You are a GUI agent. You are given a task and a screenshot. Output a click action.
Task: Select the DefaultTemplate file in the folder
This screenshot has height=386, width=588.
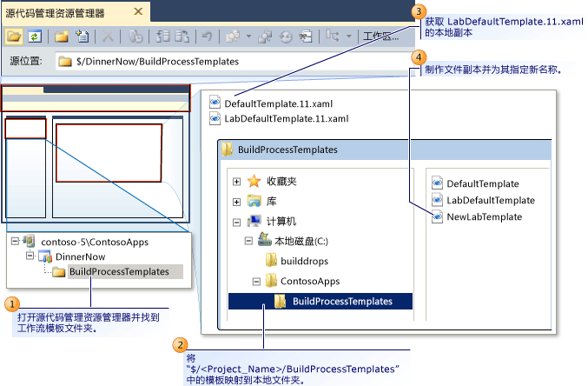pyautogui.click(x=475, y=183)
